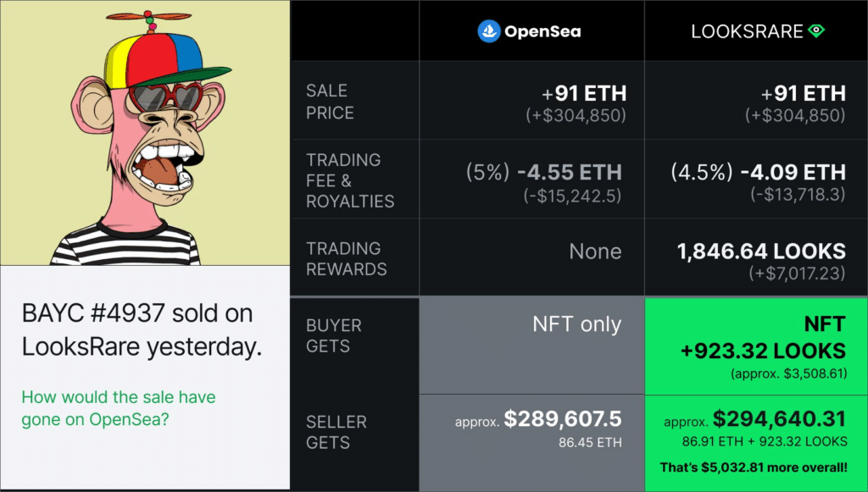The height and width of the screenshot is (492, 868).
Task: Click the ape's heart-shaped sunglasses
Action: pos(166,97)
